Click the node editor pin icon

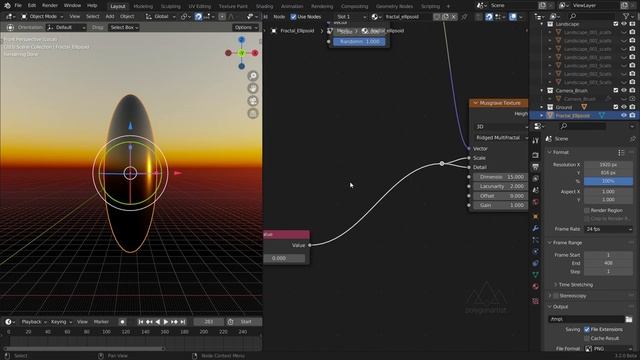click(464, 17)
